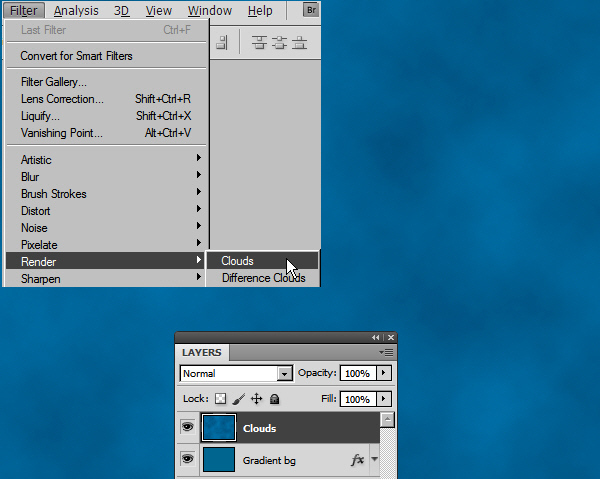
Task: Hide the Clouds layer
Action: [x=187, y=428]
